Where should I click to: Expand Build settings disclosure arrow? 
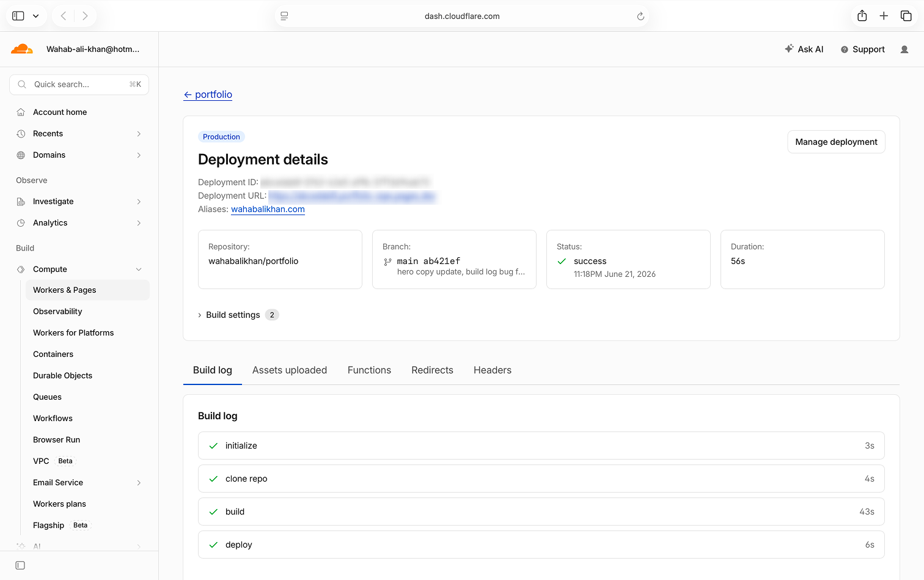[199, 315]
